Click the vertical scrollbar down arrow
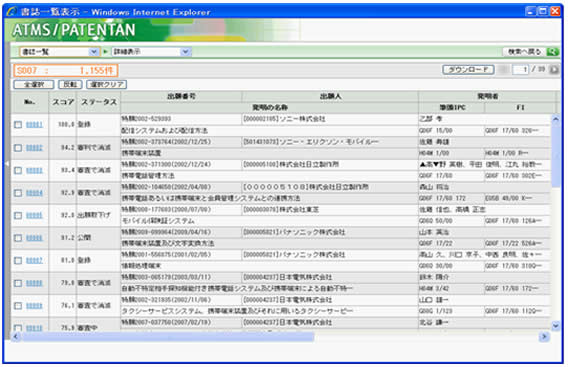Viewport: 568px width, 367px height. pos(556,326)
